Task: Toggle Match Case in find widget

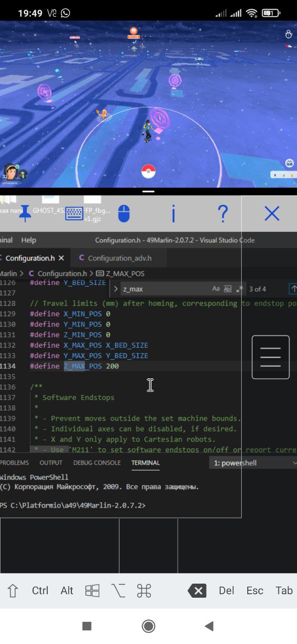Action: click(x=216, y=289)
